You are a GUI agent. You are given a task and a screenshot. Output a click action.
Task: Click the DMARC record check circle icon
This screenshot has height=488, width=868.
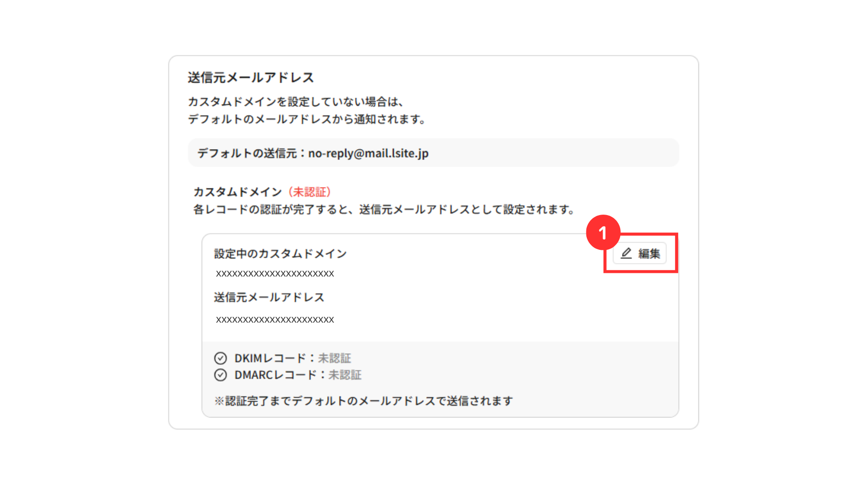[221, 375]
